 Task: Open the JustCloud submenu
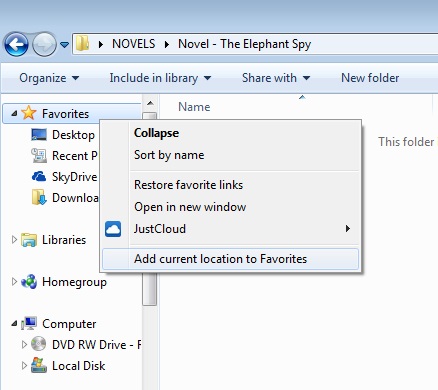[230, 229]
